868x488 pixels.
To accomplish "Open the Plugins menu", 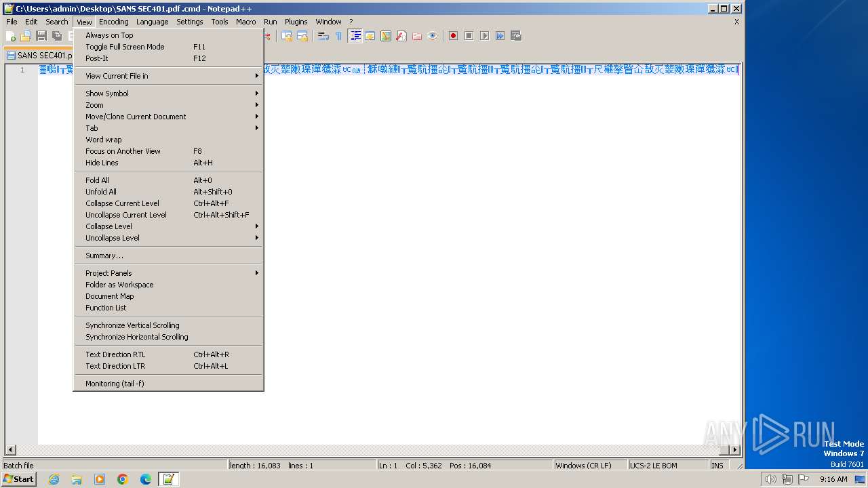I will click(296, 22).
